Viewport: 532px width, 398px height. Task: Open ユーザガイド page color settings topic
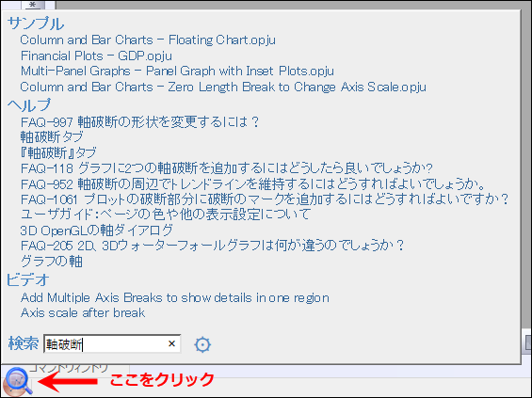[166, 215]
